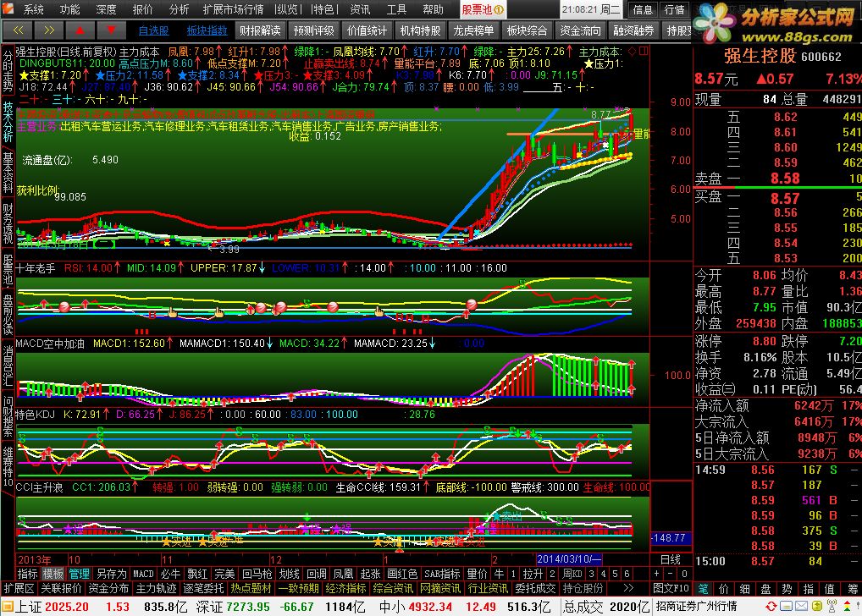Click the app logo icon in title bar
Viewport: 862px width, 616px height.
tap(8, 8)
